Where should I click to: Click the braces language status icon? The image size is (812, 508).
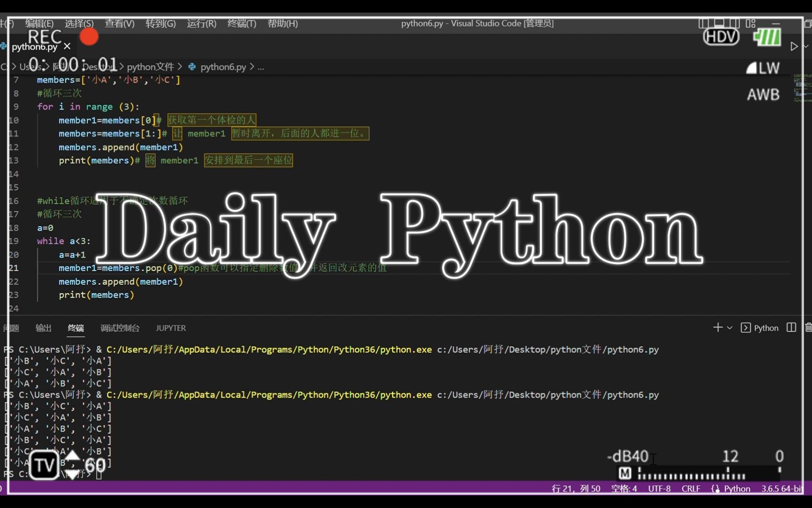[716, 489]
